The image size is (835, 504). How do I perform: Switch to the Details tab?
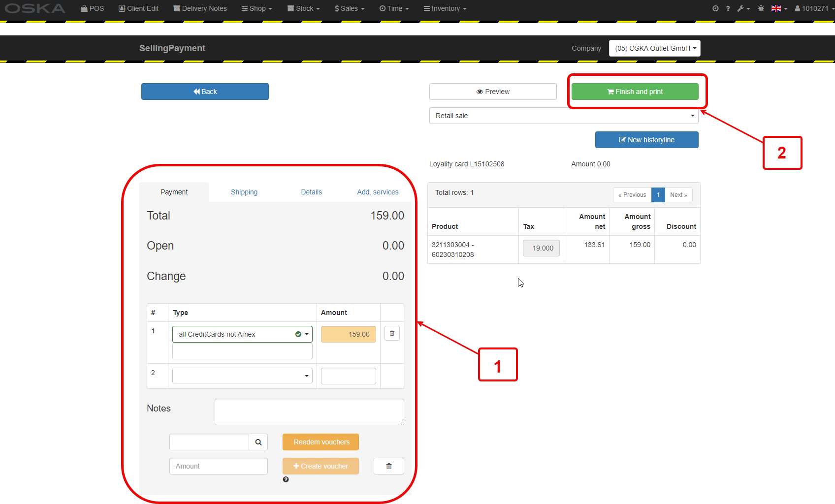coord(312,192)
